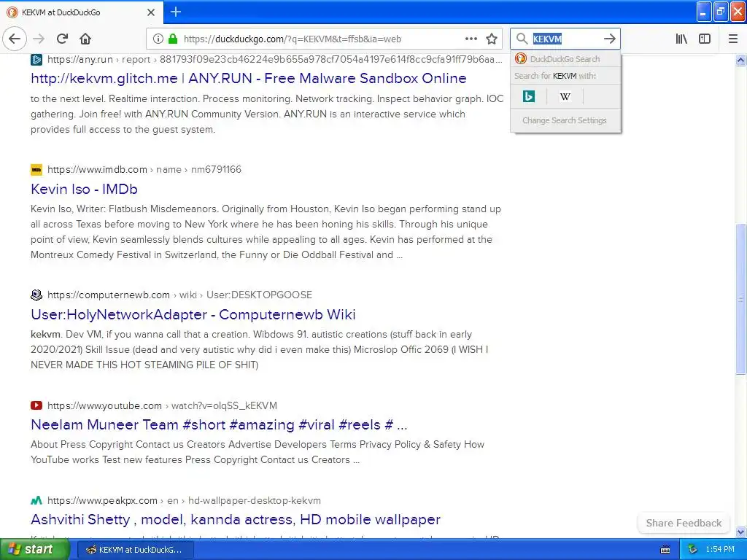This screenshot has height=560, width=747.
Task: Click the Share Feedback button
Action: [x=684, y=523]
